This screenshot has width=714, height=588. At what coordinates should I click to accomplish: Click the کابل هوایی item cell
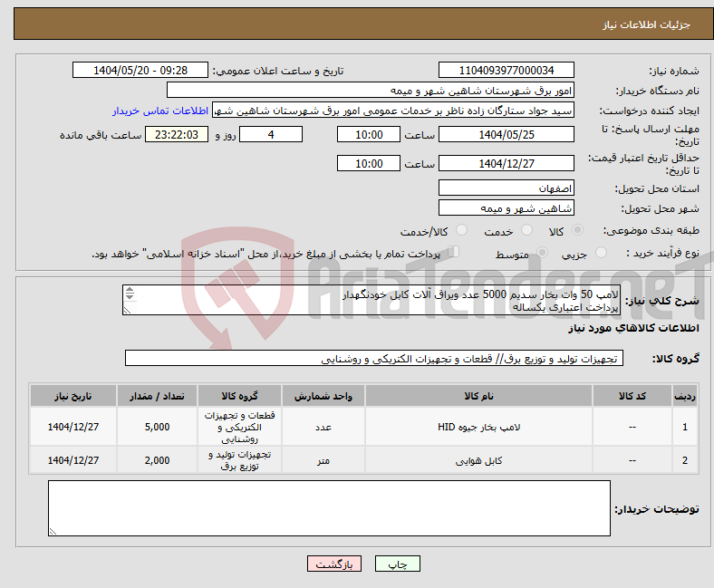pyautogui.click(x=478, y=460)
